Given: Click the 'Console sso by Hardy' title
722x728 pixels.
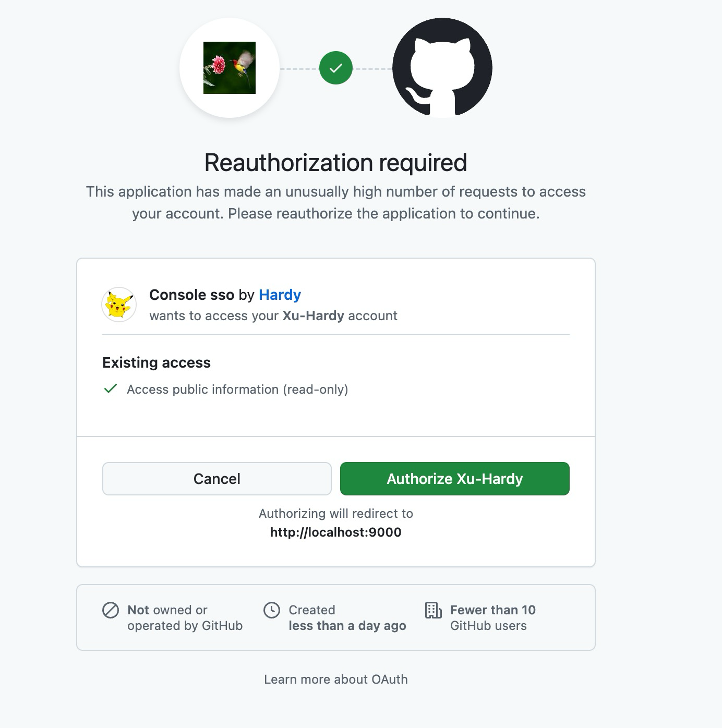Looking at the screenshot, I should (225, 295).
